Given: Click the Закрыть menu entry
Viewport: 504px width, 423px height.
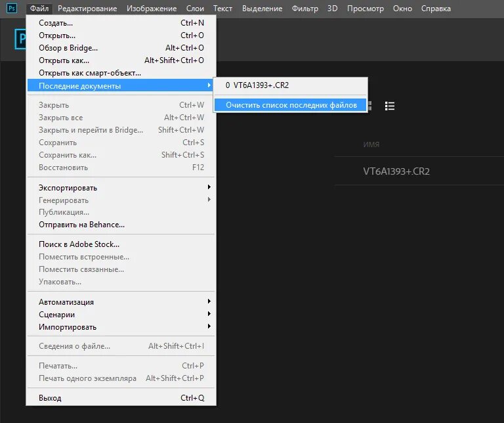Looking at the screenshot, I should pos(121,105).
